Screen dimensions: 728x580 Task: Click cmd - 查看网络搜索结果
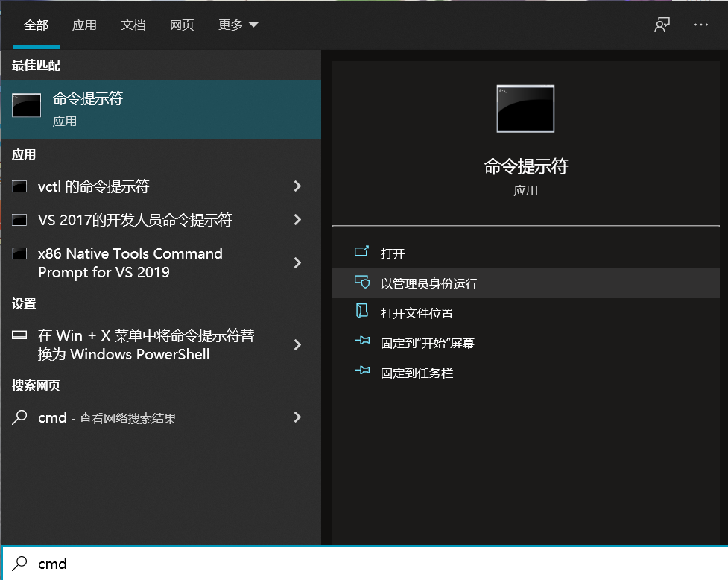(161, 417)
